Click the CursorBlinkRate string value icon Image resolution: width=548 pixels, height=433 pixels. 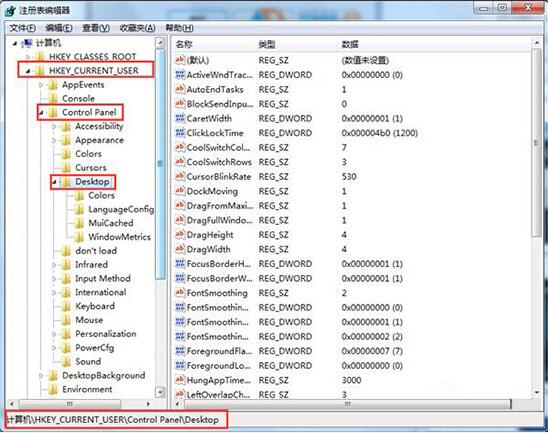(180, 176)
